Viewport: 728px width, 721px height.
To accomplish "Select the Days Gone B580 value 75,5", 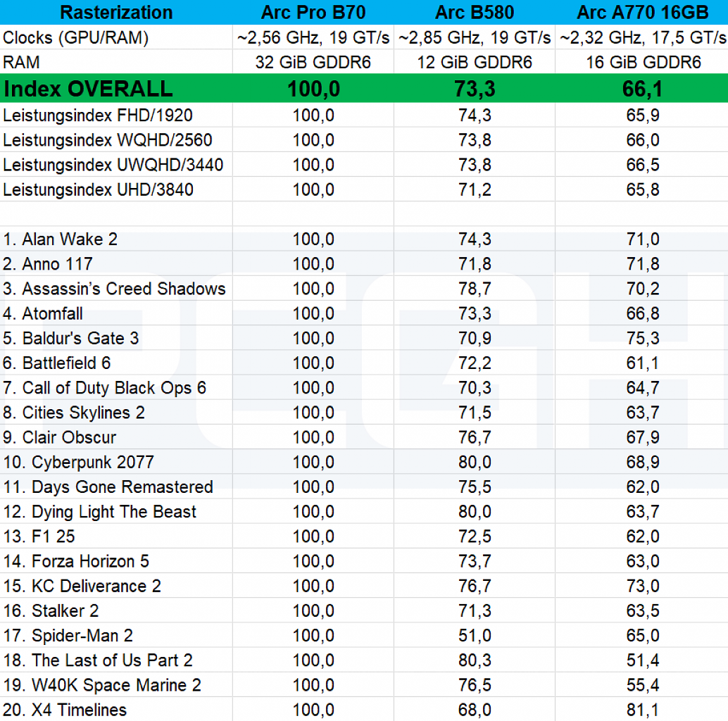I will tap(475, 487).
